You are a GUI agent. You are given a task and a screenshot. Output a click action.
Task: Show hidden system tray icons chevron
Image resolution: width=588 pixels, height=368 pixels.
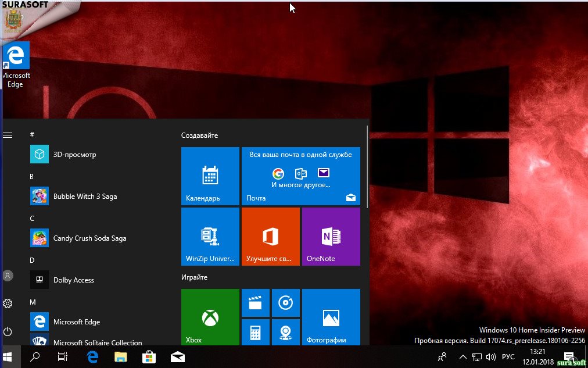click(462, 357)
